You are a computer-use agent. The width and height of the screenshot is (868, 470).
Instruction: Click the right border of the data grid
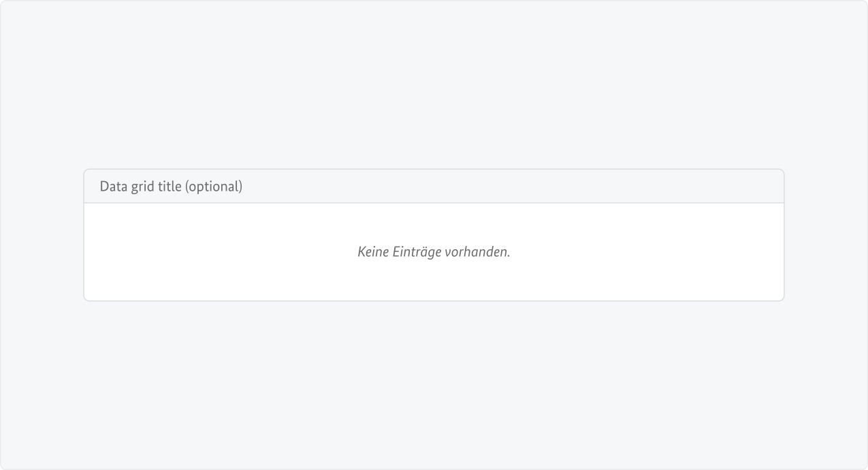tap(784, 245)
